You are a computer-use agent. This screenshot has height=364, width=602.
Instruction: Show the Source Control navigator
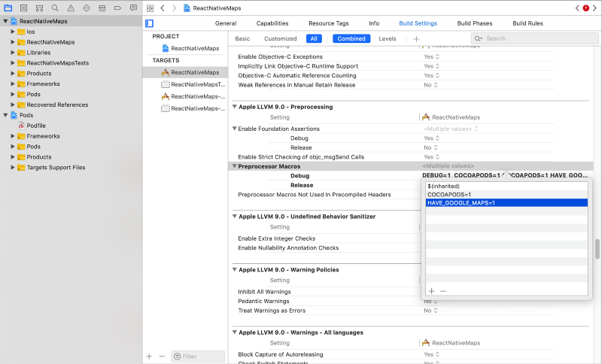point(23,7)
